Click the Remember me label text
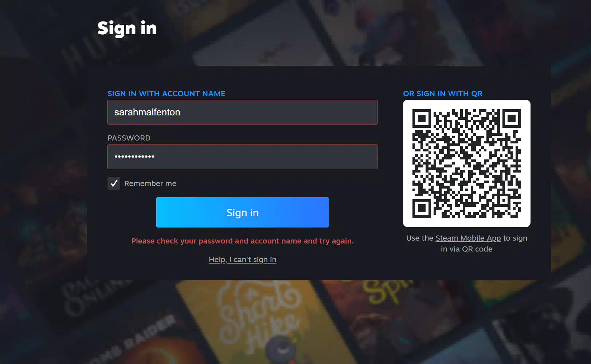The image size is (591, 364). pyautogui.click(x=150, y=183)
